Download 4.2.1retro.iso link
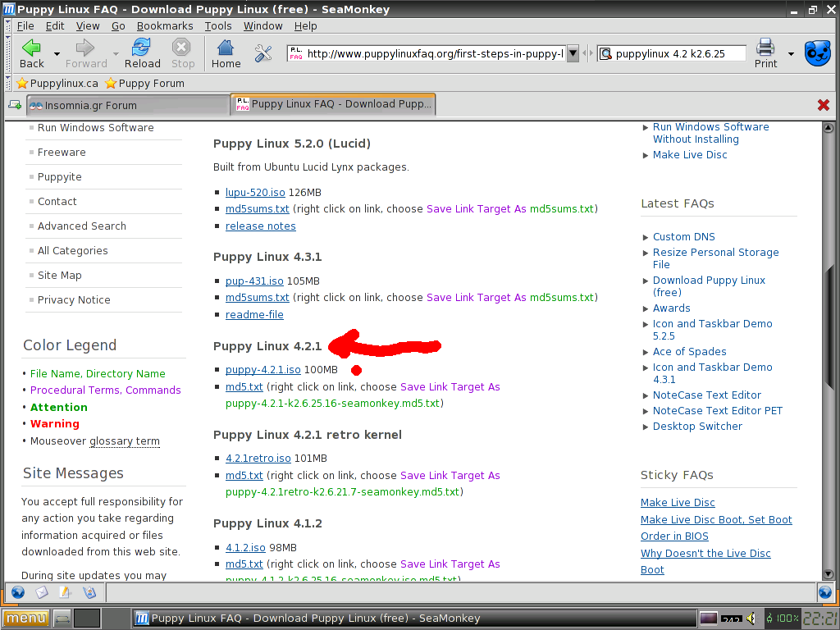 [258, 458]
